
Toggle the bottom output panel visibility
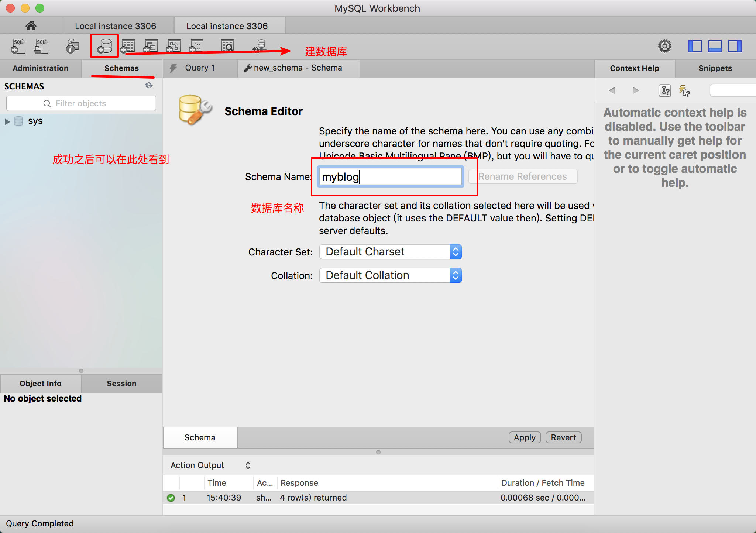[715, 46]
